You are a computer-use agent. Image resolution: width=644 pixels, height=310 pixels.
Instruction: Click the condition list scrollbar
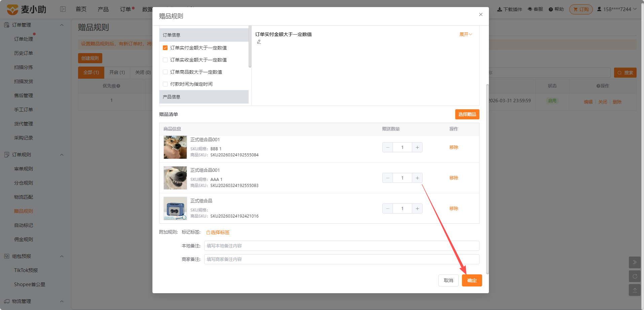[250, 46]
